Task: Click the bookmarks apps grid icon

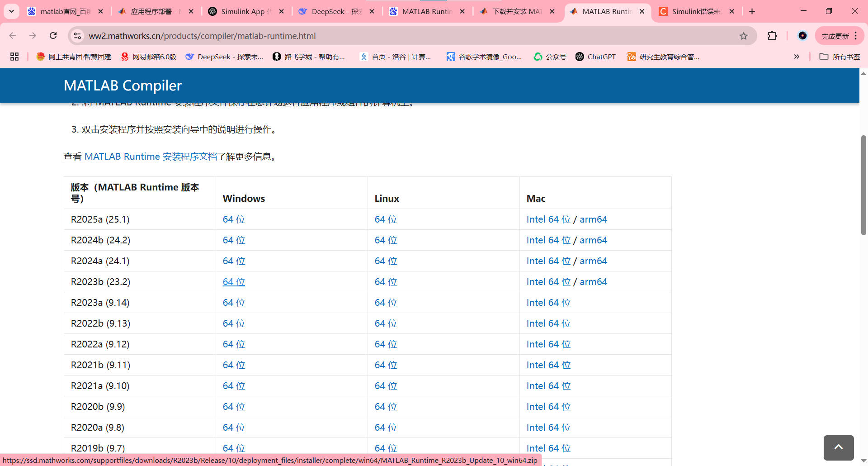Action: click(x=14, y=57)
